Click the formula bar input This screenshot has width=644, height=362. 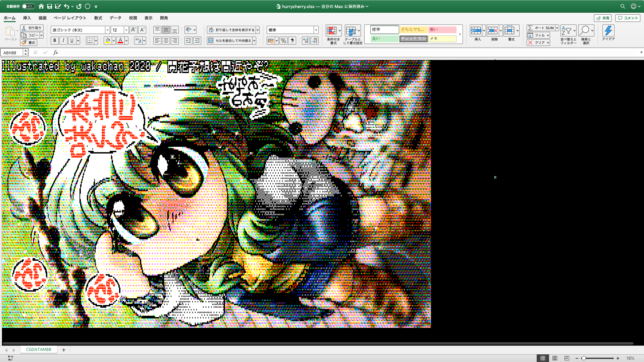point(351,53)
